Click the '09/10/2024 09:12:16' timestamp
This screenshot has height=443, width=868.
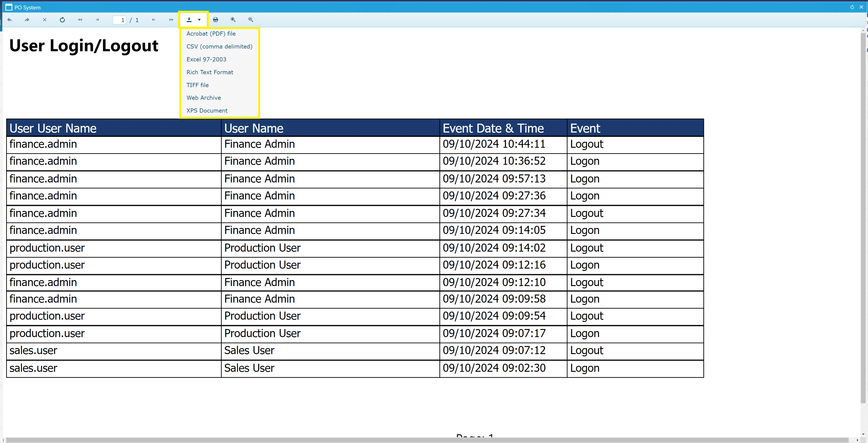tap(494, 265)
